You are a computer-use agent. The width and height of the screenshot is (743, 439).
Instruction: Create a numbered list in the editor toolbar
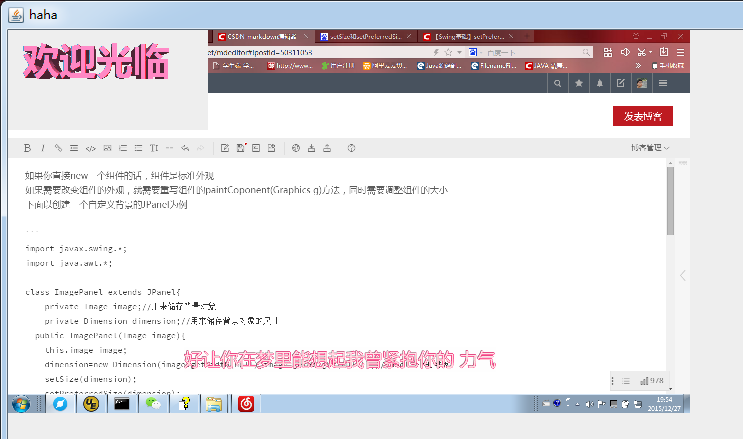(x=123, y=148)
